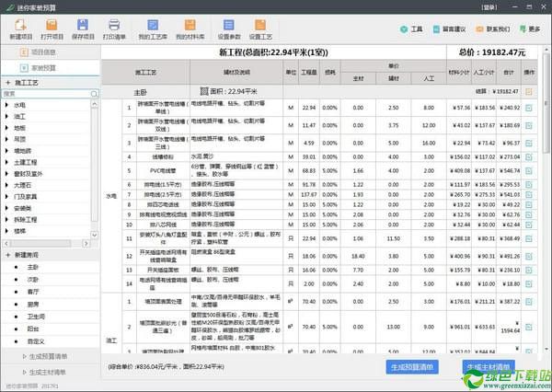Select the 卫生间 room in the room list

click(35, 315)
